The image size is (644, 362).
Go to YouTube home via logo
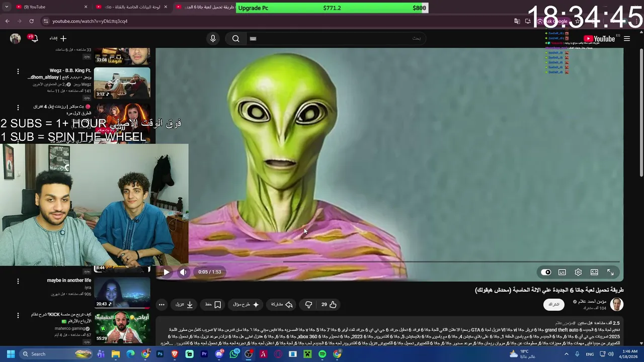[599, 39]
